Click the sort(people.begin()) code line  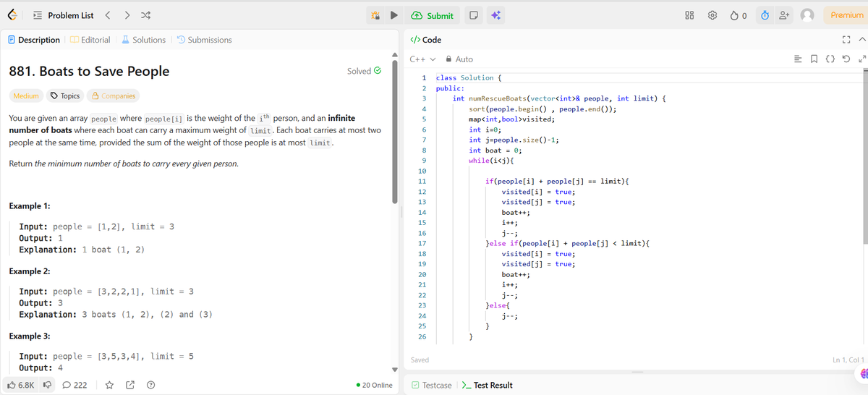542,109
